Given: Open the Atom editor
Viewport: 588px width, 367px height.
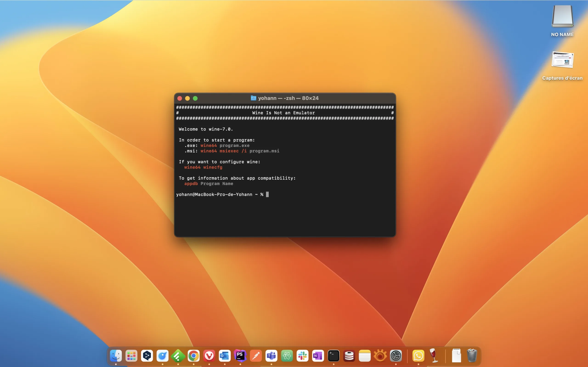Looking at the screenshot, I should (x=287, y=356).
